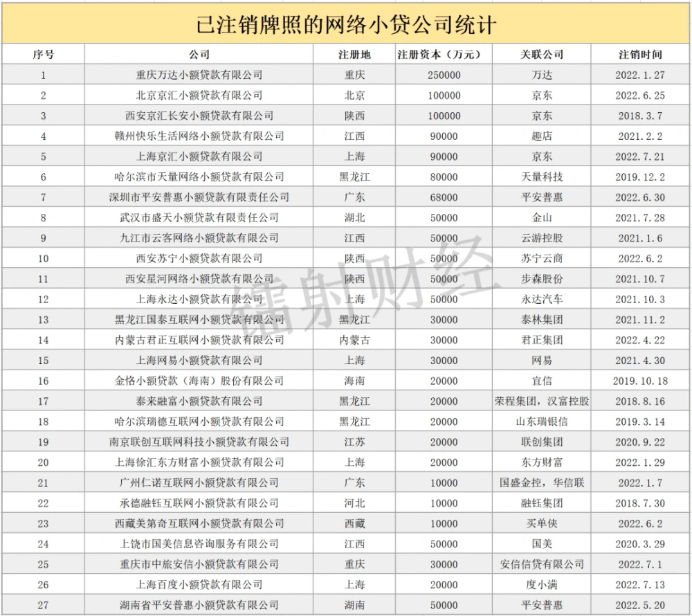Click cell 西藏美第奇互联网小额贷款有限公司
Image resolution: width=692 pixels, height=616 pixels.
click(x=199, y=523)
